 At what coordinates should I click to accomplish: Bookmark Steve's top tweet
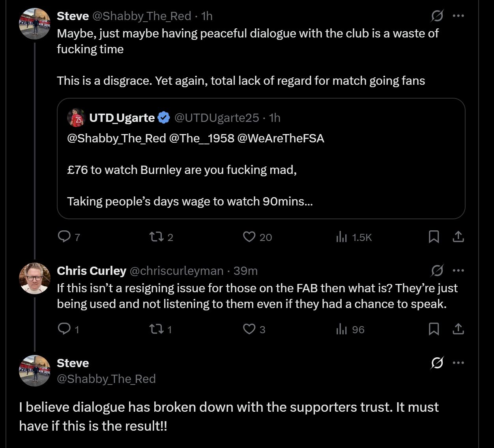[434, 237]
